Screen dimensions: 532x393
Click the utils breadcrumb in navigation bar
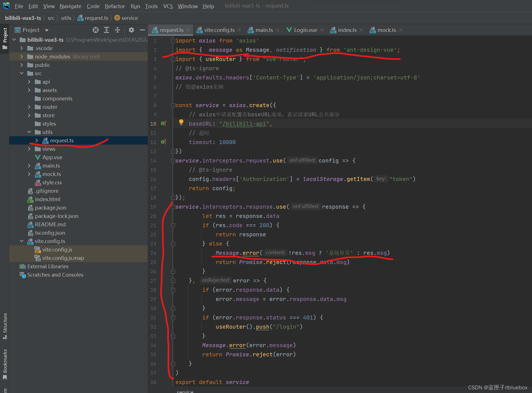(66, 18)
